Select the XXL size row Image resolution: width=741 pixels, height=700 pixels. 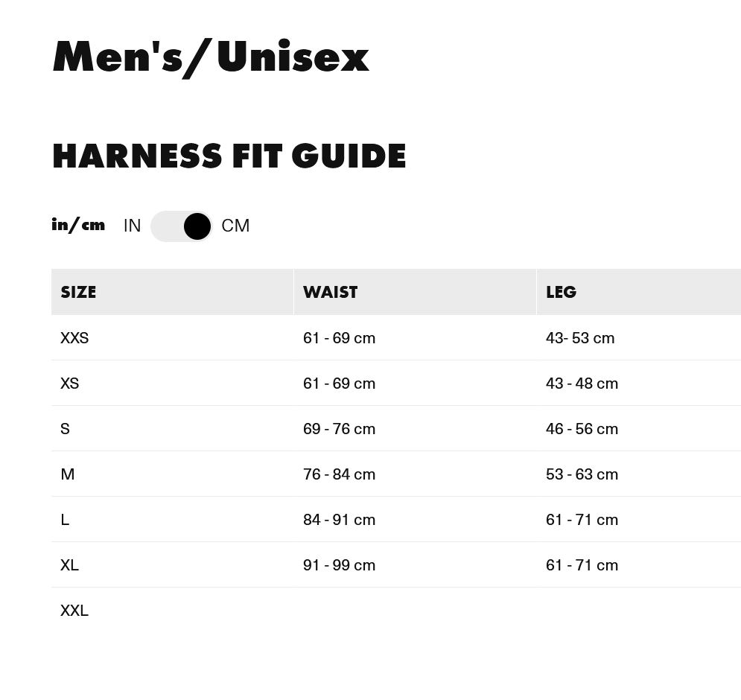(74, 610)
